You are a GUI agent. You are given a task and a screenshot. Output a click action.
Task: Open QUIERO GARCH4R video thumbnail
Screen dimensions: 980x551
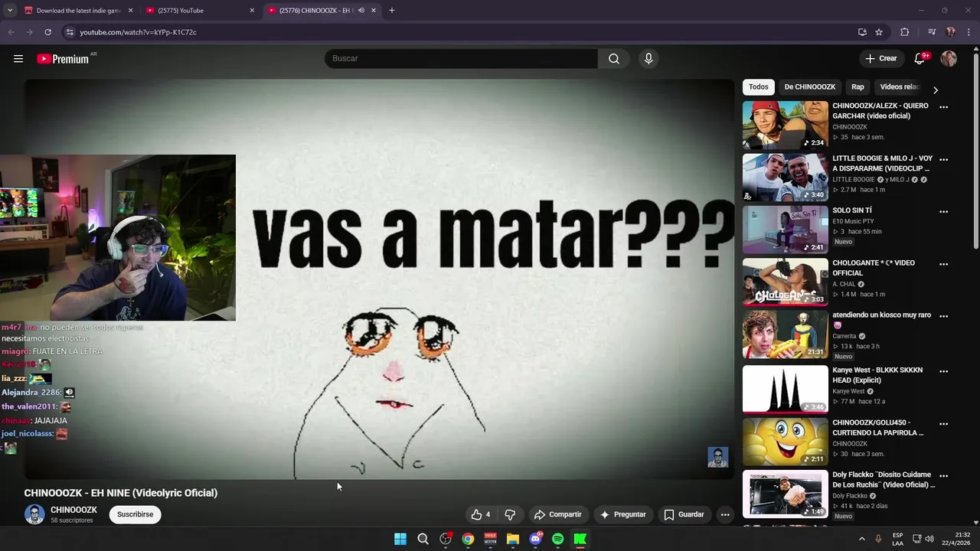click(785, 125)
